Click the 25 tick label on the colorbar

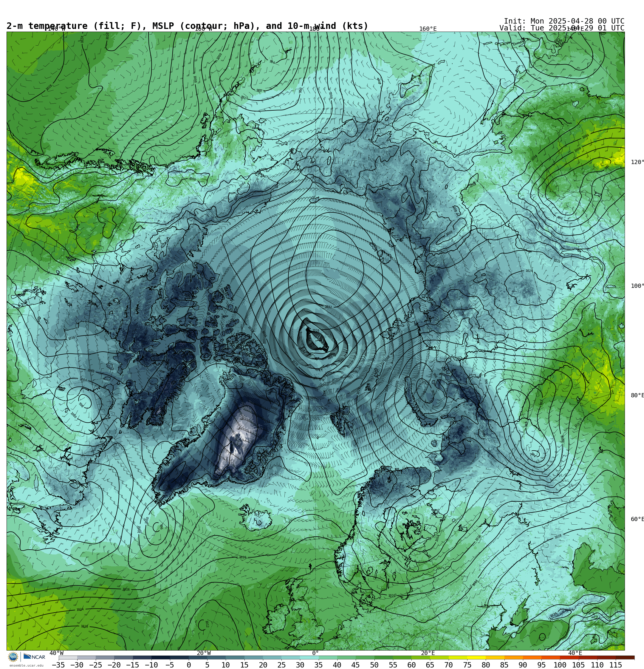coord(281,665)
